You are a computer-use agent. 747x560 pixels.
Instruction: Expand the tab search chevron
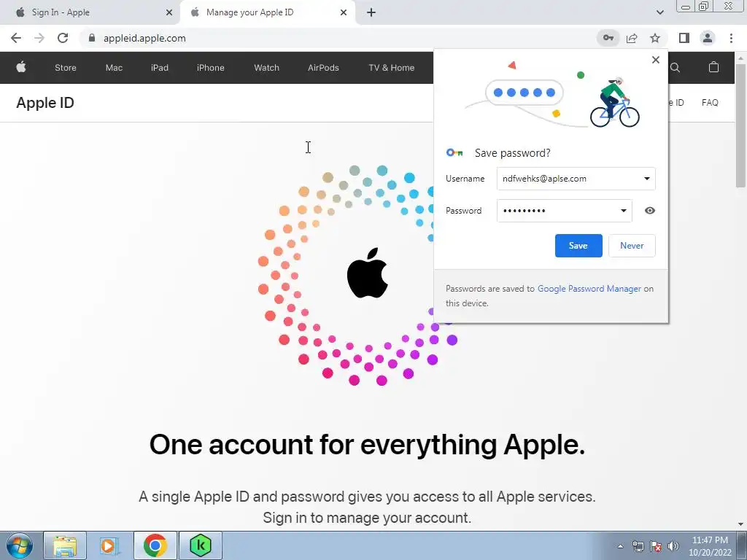pos(659,12)
